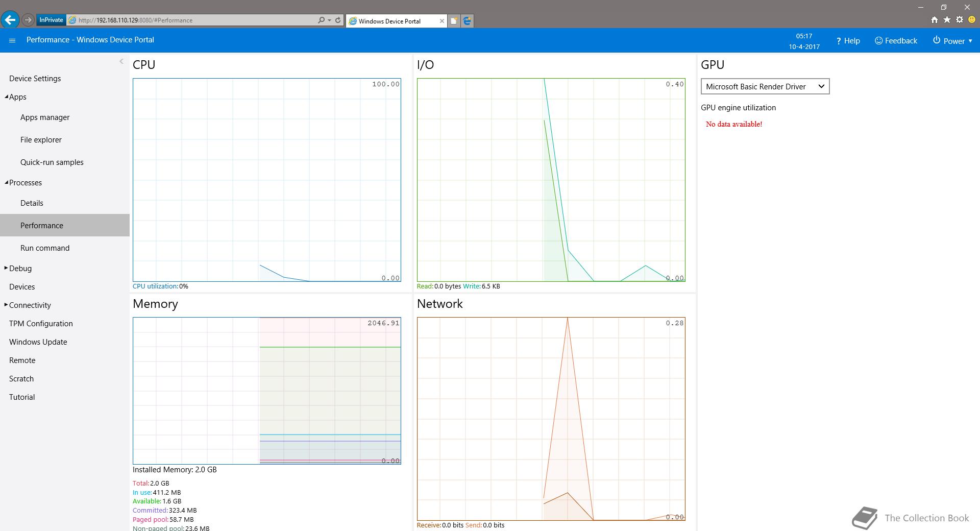This screenshot has height=531, width=980.
Task: Open the Remote page
Action: [22, 360]
